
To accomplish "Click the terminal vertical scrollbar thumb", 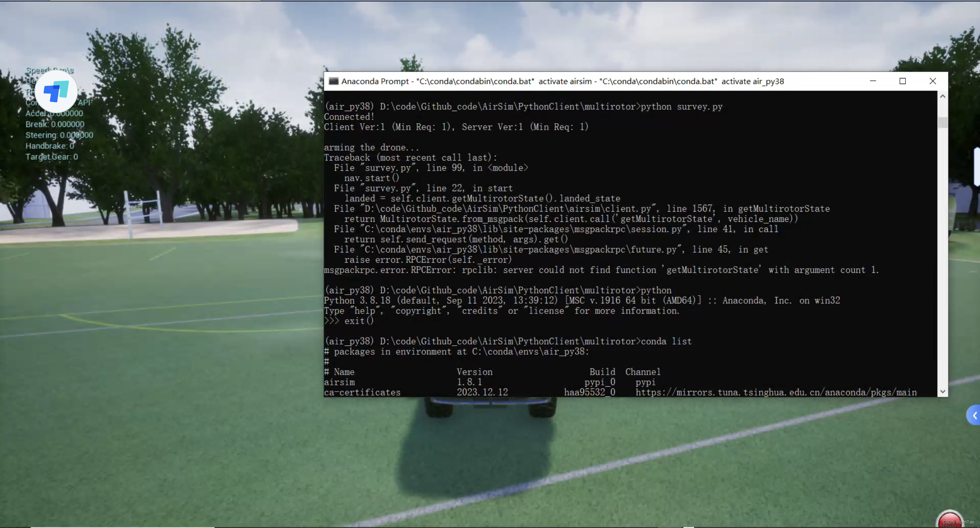I will pos(942,122).
